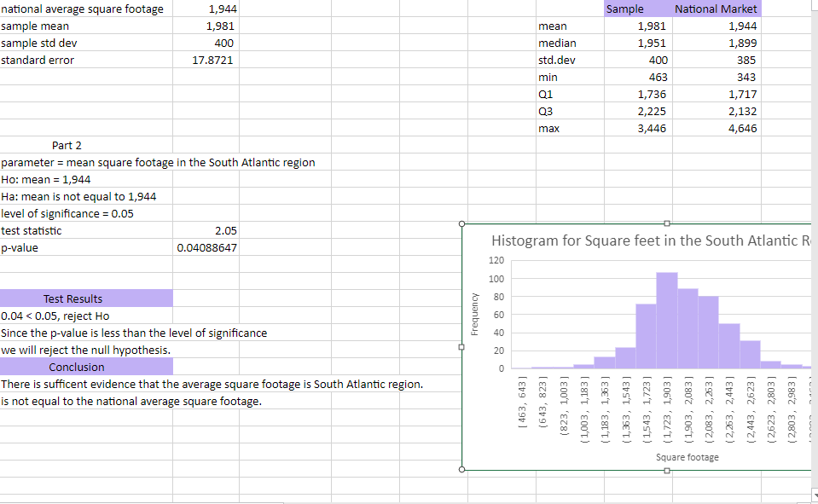
Task: Select the 'test statistic' label cell
Action: pos(86,230)
